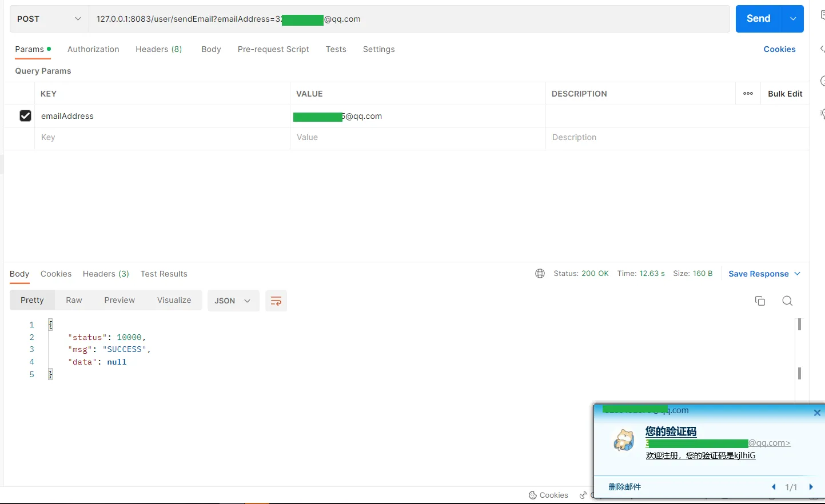Viewport: 825px width, 504px height.
Task: Uncheck the emailAddress param checkbox
Action: (x=25, y=116)
